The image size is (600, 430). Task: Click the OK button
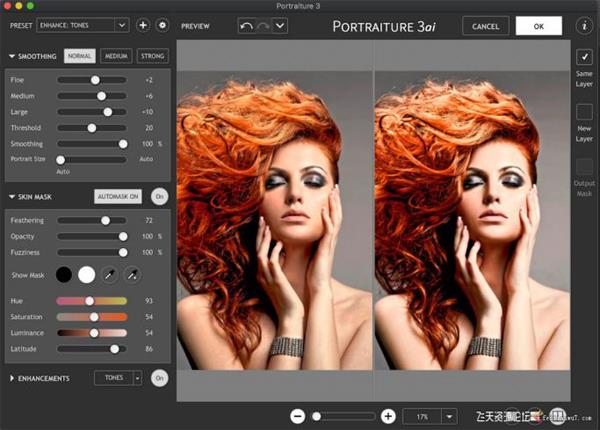coord(538,25)
